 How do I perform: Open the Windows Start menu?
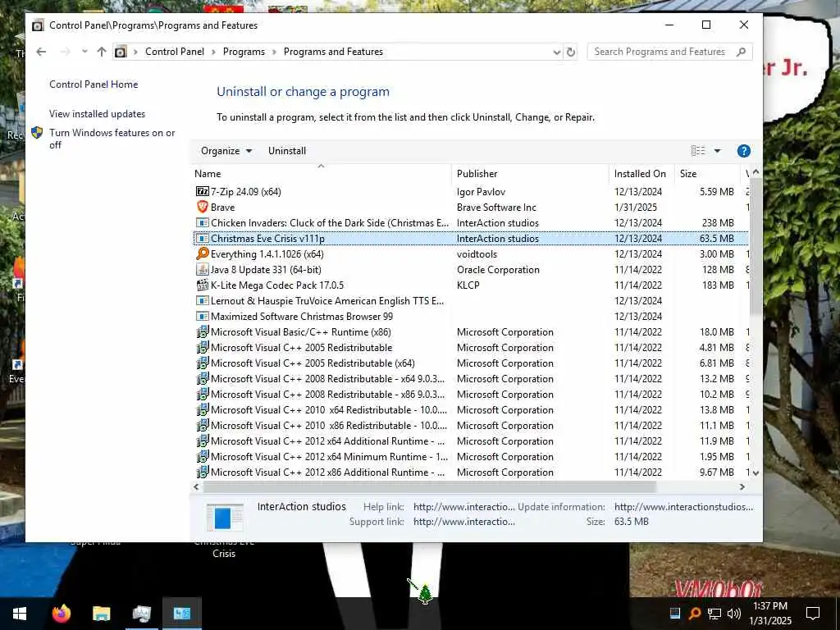(20, 614)
